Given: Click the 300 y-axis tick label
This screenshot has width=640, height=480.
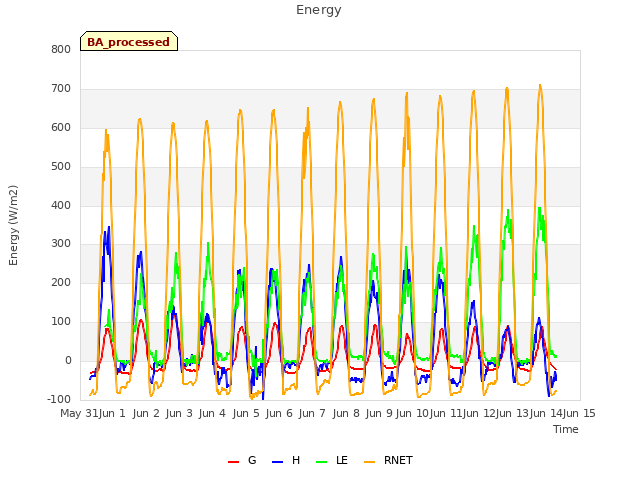Looking at the screenshot, I should tap(61, 244).
